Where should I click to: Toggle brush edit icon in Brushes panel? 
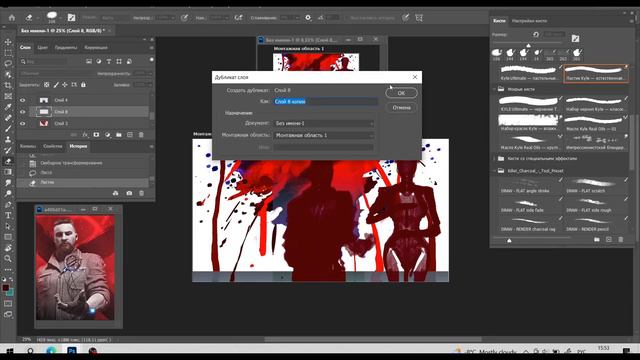point(575,38)
